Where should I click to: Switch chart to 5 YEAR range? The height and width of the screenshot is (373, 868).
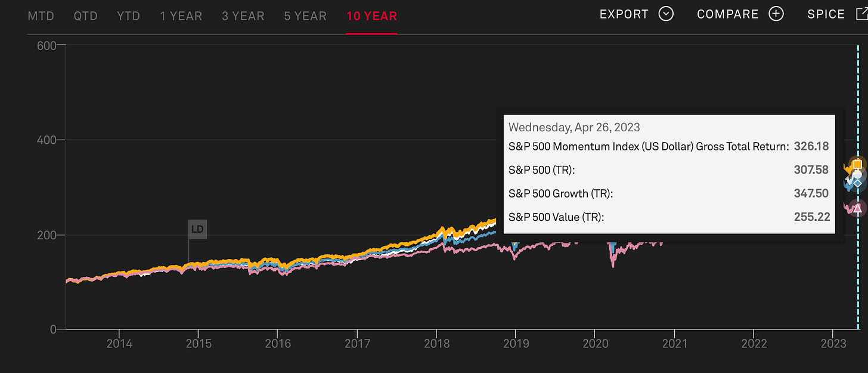click(305, 16)
